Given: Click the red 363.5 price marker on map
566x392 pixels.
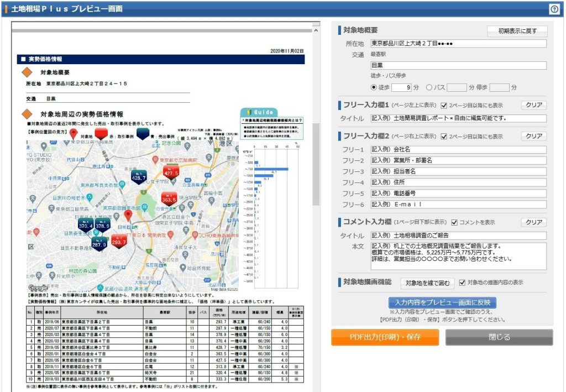Looking at the screenshot, I should 169,198.
